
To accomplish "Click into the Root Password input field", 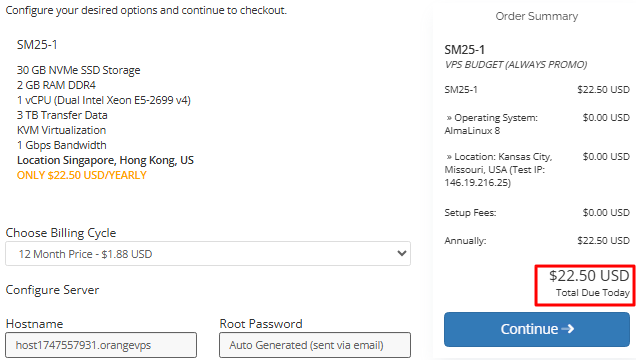I will 315,345.
